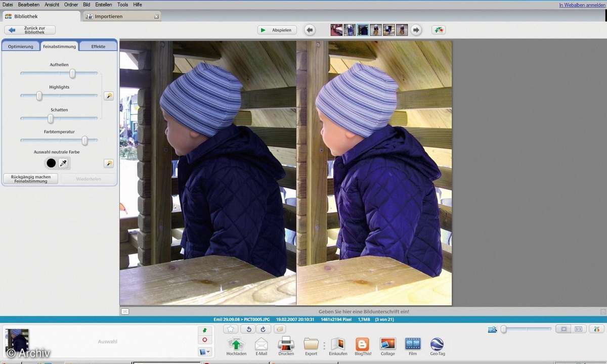This screenshot has height=364, width=607.
Task: Open the Bearbeiten menu
Action: 28,5
